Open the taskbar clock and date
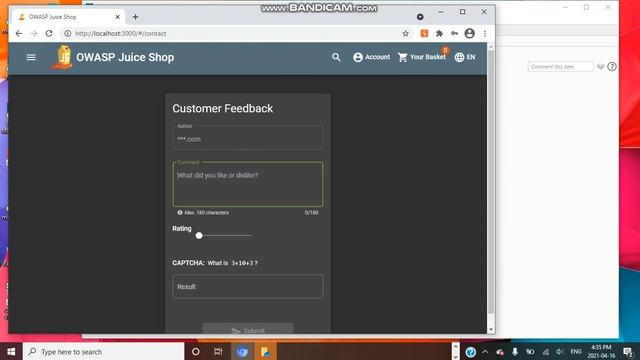Image resolution: width=640 pixels, height=360 pixels. [601, 351]
